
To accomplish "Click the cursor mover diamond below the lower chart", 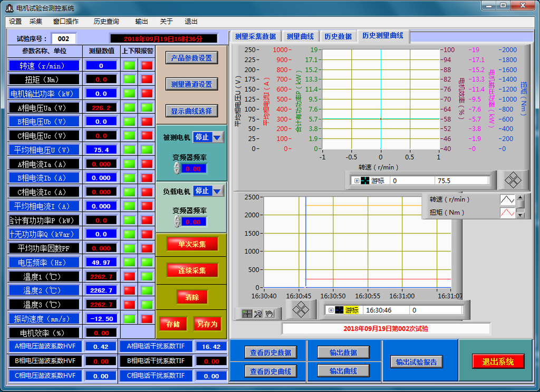I will (300, 309).
